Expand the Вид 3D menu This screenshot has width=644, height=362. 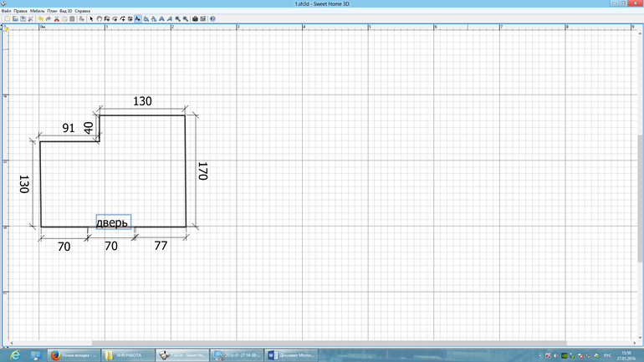click(66, 10)
